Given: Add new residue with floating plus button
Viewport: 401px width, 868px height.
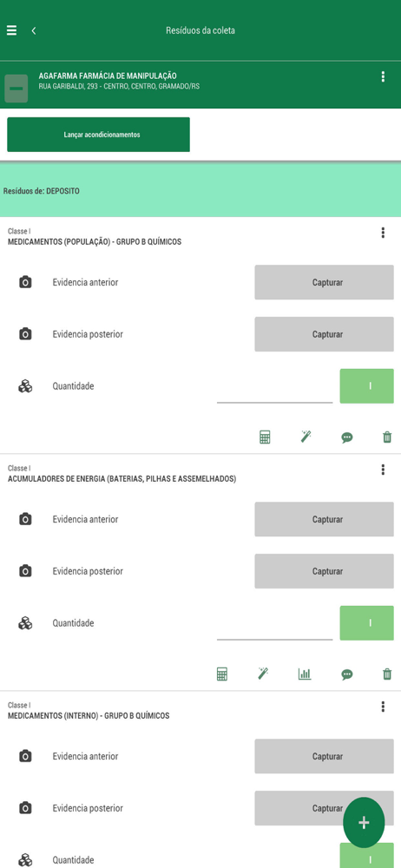Looking at the screenshot, I should pos(364,823).
